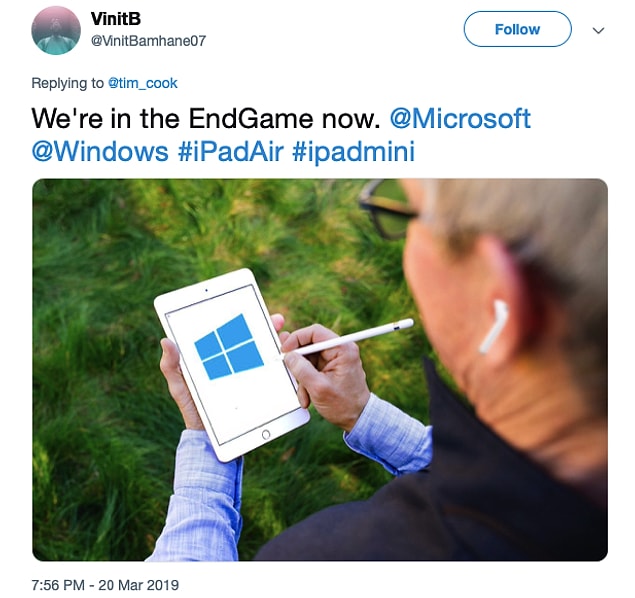
Task: Click the iPad home button in photo
Action: [x=266, y=434]
